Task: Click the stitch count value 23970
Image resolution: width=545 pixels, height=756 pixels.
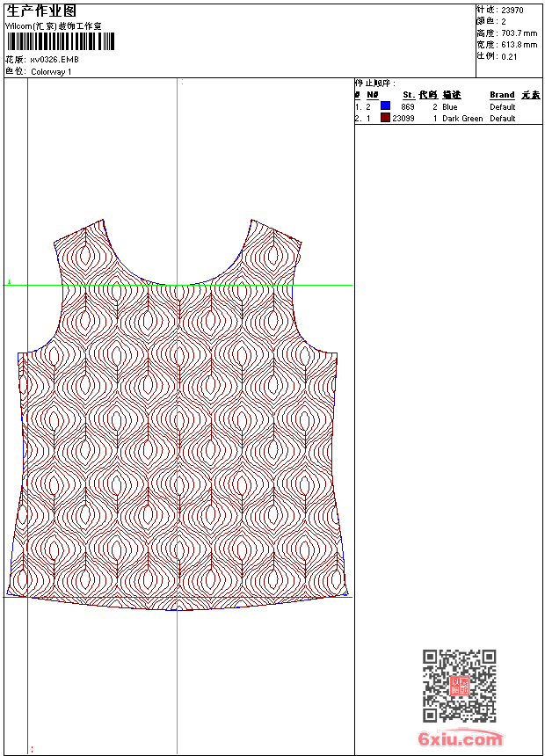Action: 512,10
